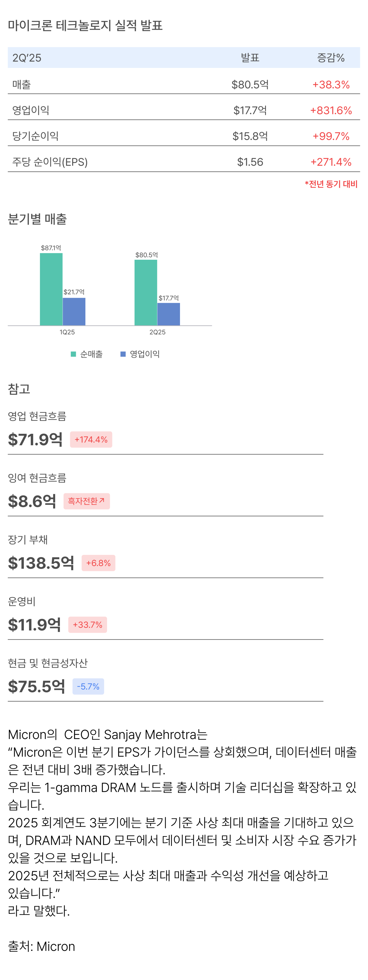Click the 발표 column header
This screenshot has width=368, height=980.
(250, 58)
